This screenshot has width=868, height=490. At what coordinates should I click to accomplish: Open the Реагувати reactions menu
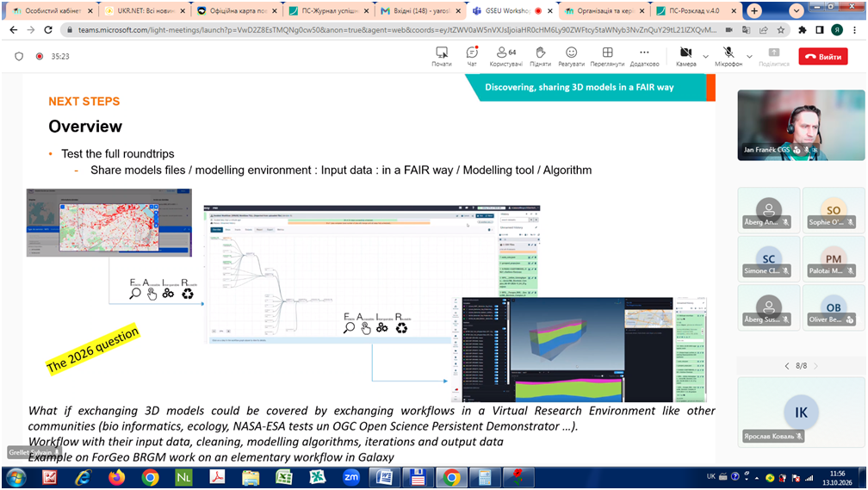571,57
